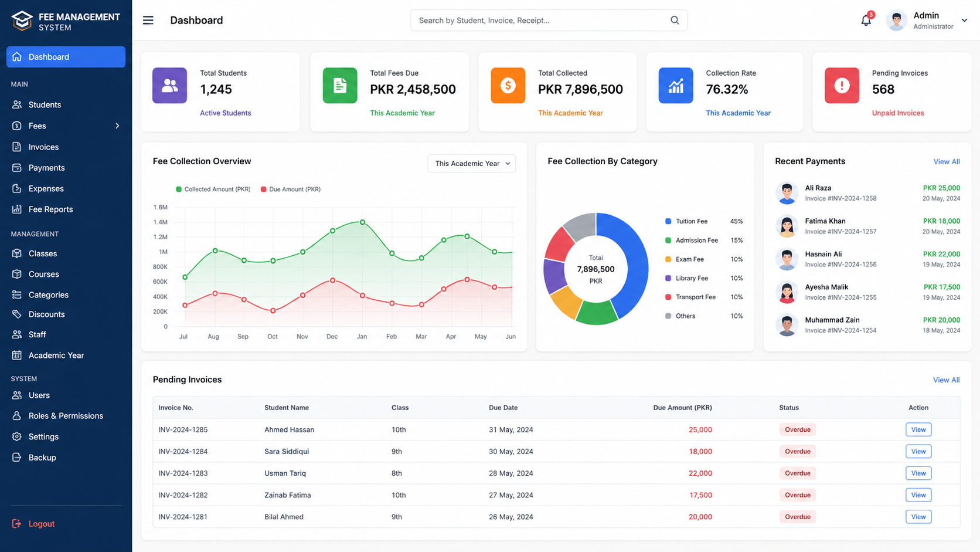The height and width of the screenshot is (552, 980).
Task: View invoice INV-2024-1281
Action: click(x=918, y=517)
